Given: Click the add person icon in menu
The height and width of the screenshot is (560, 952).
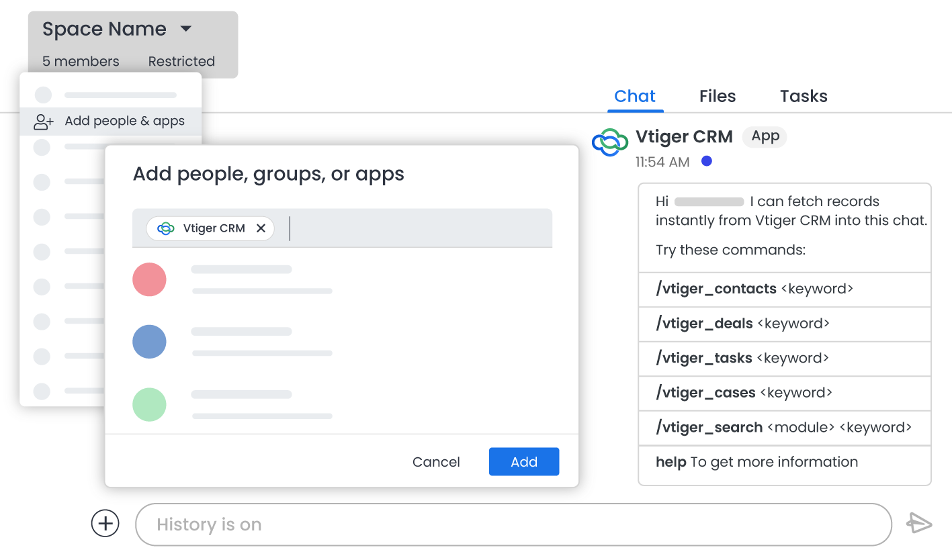Looking at the screenshot, I should (x=44, y=122).
